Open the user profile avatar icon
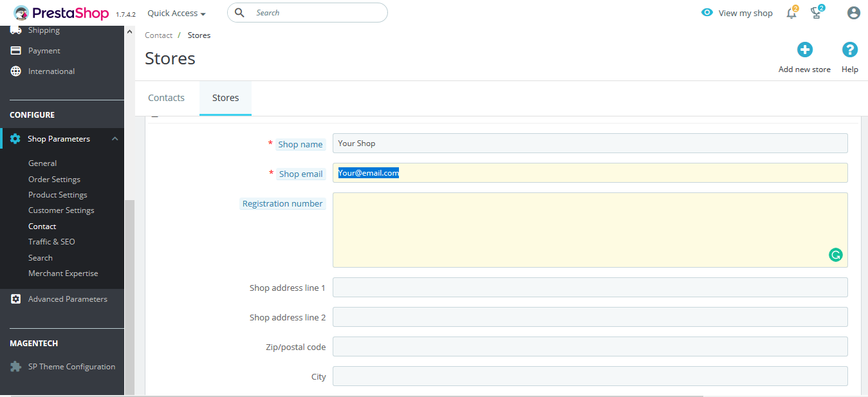 tap(853, 13)
